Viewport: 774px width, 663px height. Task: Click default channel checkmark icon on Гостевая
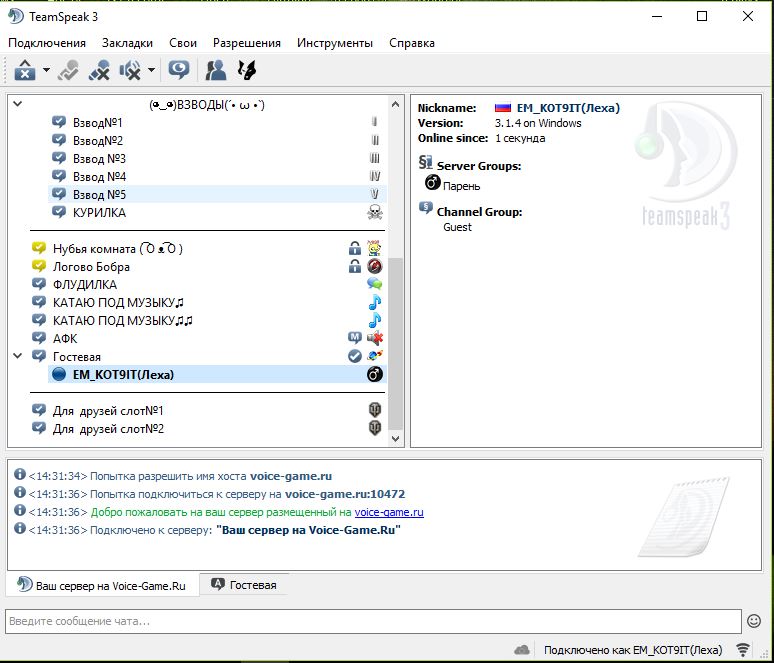354,356
